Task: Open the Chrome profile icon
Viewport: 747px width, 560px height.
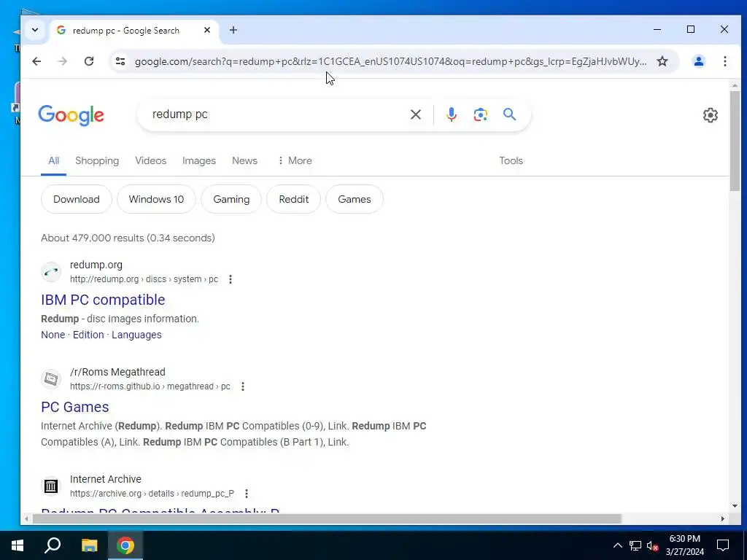Action: point(698,61)
